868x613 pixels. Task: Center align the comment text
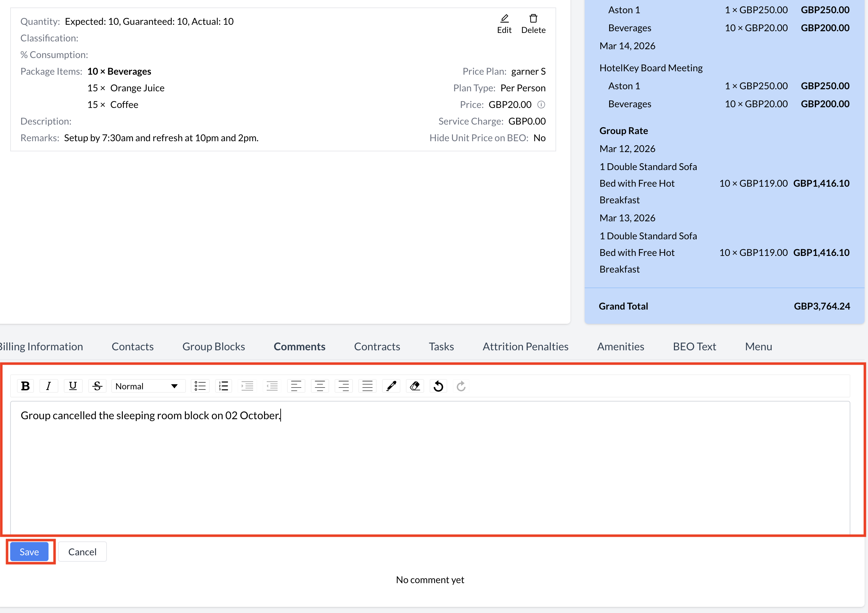tap(320, 386)
